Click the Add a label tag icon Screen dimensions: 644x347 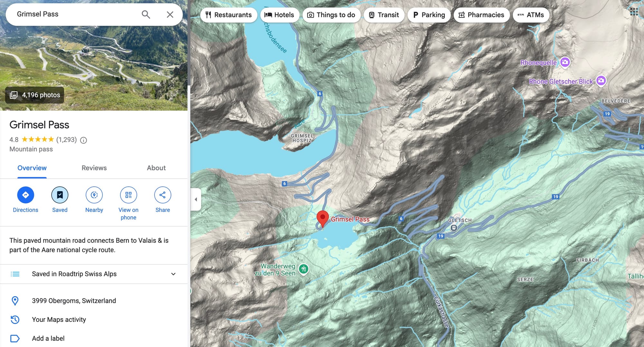[x=15, y=339]
